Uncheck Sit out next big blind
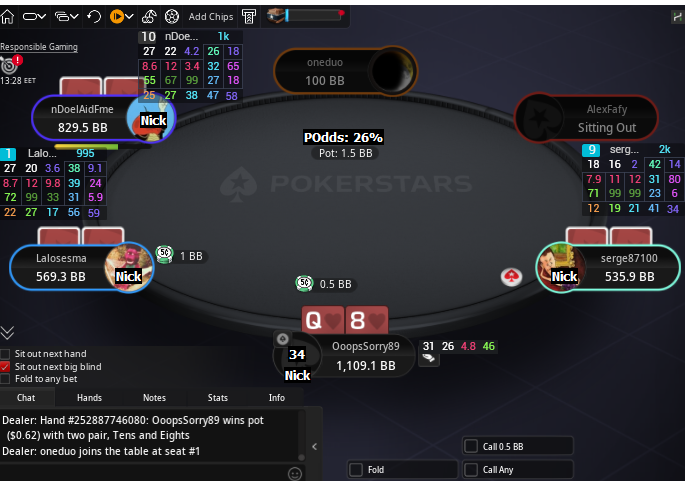The height and width of the screenshot is (481, 685). (x=5, y=367)
